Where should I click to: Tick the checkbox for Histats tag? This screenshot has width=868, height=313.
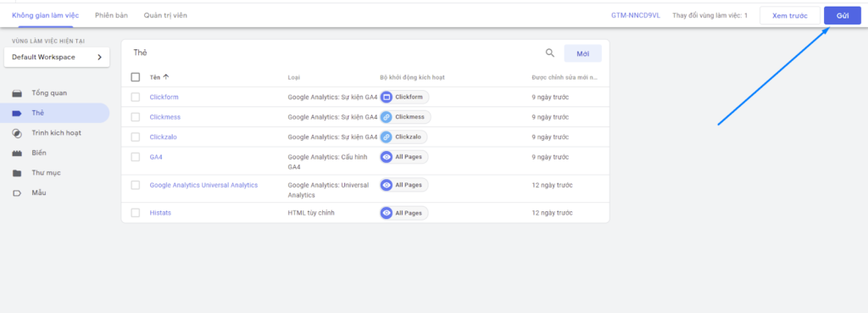(136, 213)
